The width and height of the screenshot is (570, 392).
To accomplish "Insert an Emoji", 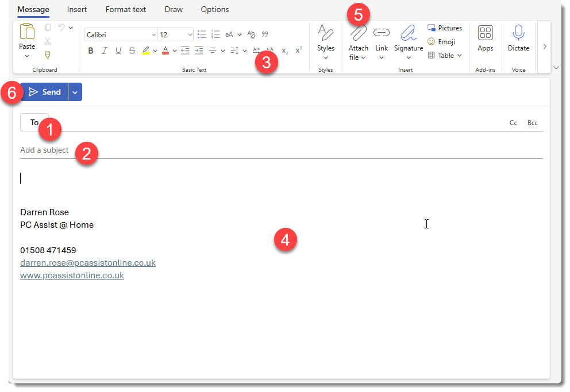I will [442, 41].
